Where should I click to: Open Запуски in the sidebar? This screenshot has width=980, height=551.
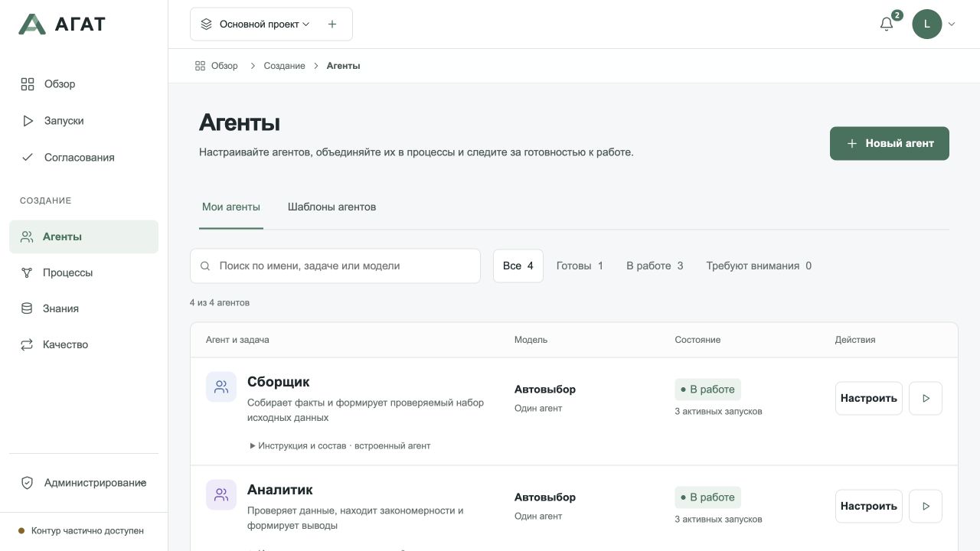click(83, 121)
